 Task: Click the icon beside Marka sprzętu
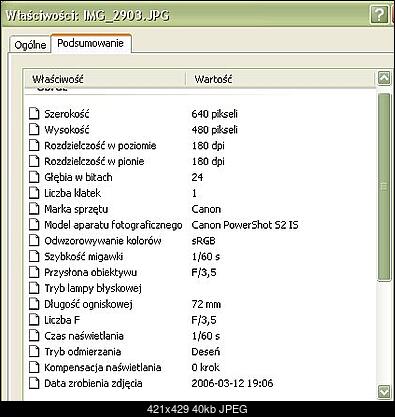tap(34, 209)
